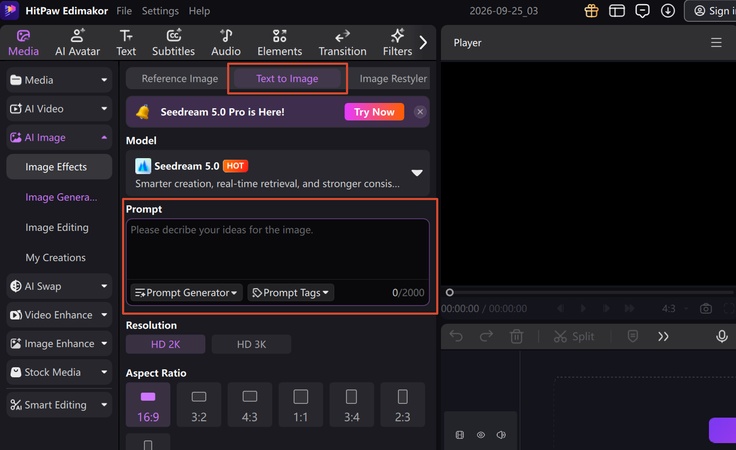Click inside the Prompt text field
Screen dimensions: 736x450
point(277,250)
